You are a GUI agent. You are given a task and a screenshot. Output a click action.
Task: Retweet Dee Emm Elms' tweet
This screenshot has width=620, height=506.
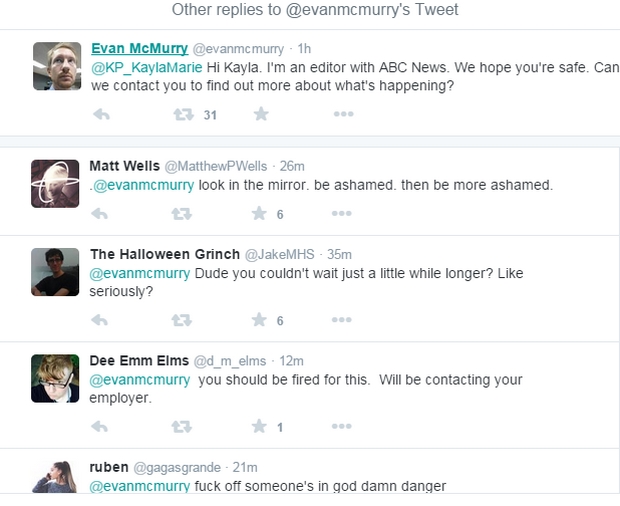181,427
